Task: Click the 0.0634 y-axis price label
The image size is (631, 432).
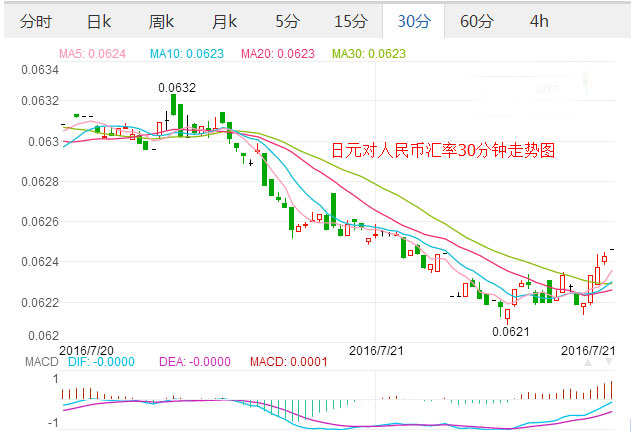Action: click(x=40, y=70)
